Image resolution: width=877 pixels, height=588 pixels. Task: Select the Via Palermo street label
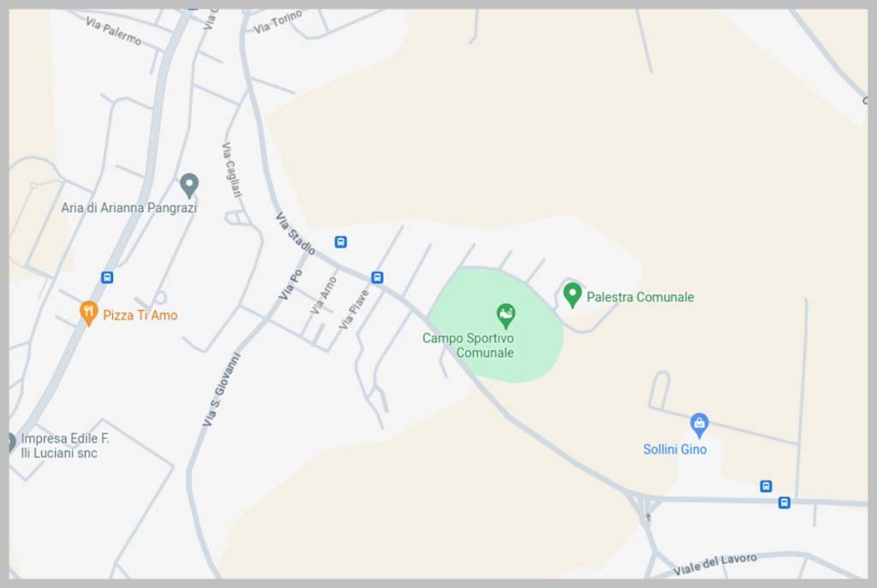click(114, 31)
